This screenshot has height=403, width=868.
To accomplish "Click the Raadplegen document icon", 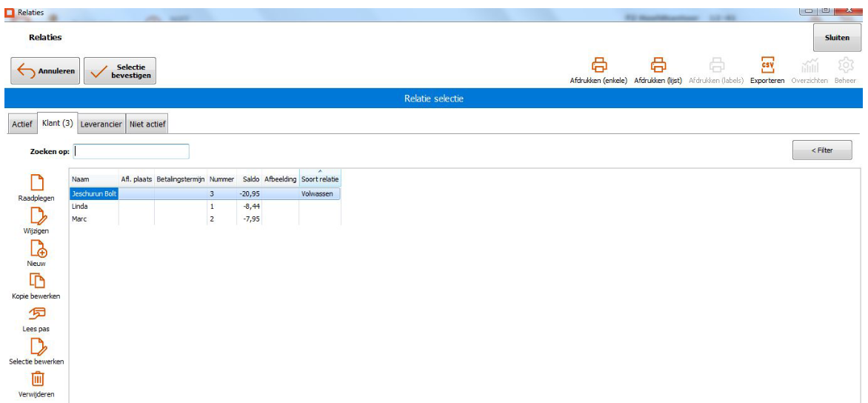I will click(36, 183).
